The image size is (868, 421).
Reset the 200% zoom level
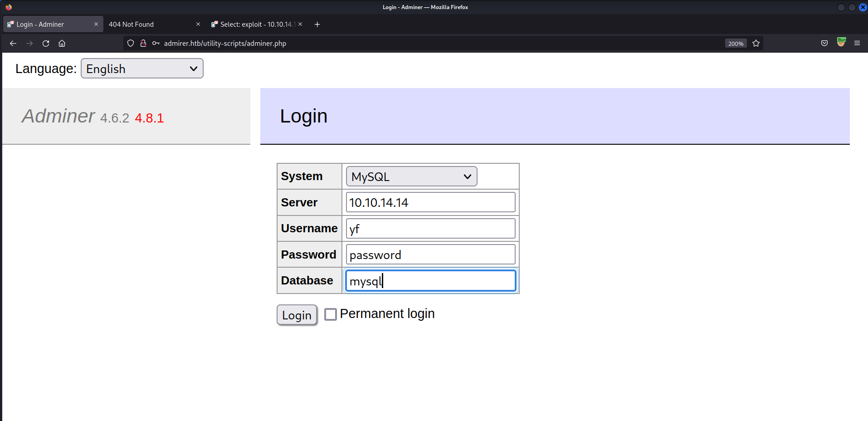point(736,44)
